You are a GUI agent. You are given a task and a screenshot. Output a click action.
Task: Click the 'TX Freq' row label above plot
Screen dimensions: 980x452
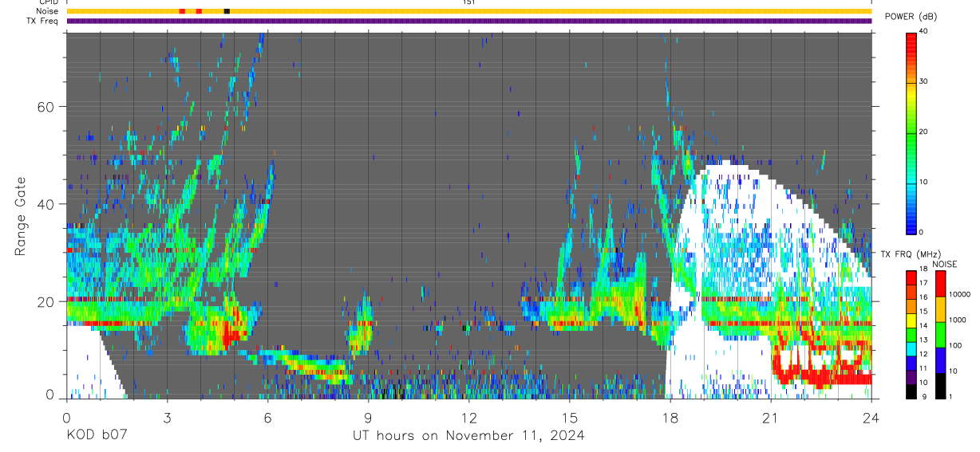click(x=42, y=21)
